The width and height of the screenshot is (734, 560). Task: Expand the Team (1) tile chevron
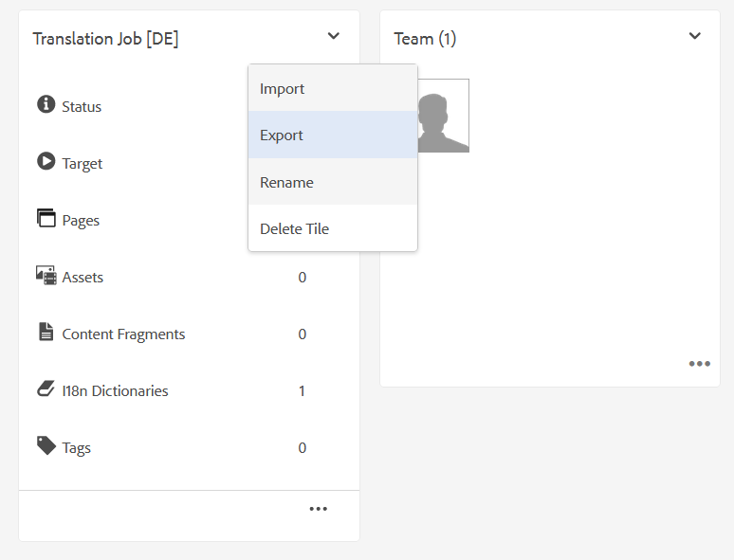(694, 37)
